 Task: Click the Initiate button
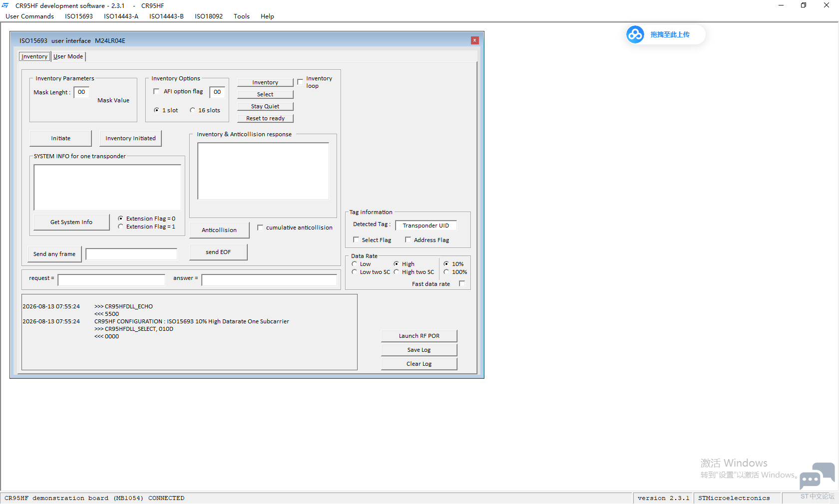click(61, 138)
